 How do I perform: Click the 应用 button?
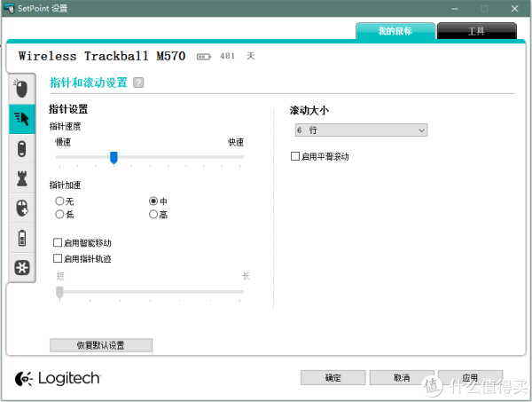tap(470, 377)
